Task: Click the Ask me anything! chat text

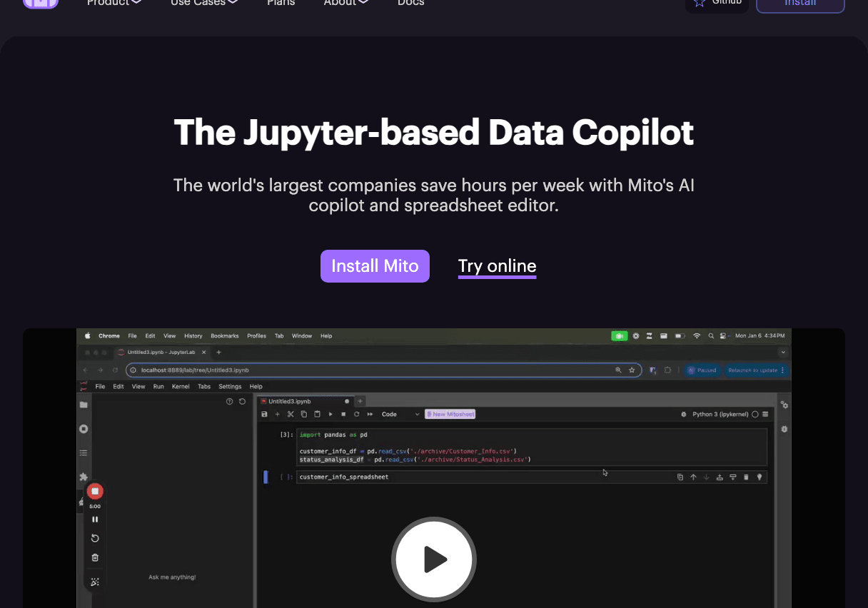Action: pyautogui.click(x=172, y=577)
